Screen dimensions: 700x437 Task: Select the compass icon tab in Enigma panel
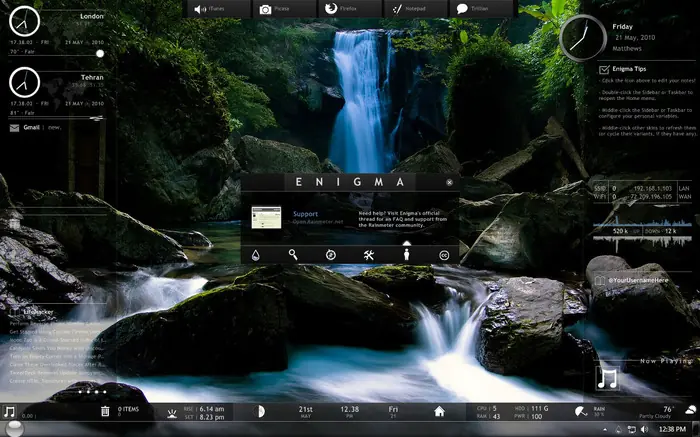(331, 255)
